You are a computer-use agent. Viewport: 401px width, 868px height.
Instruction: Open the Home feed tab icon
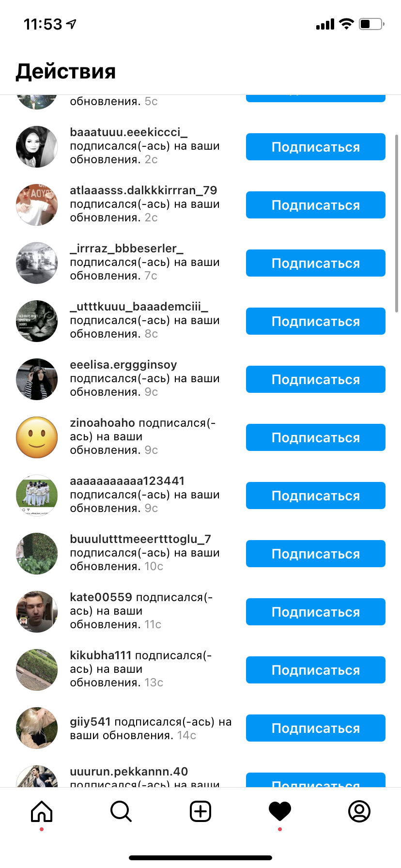(x=42, y=811)
